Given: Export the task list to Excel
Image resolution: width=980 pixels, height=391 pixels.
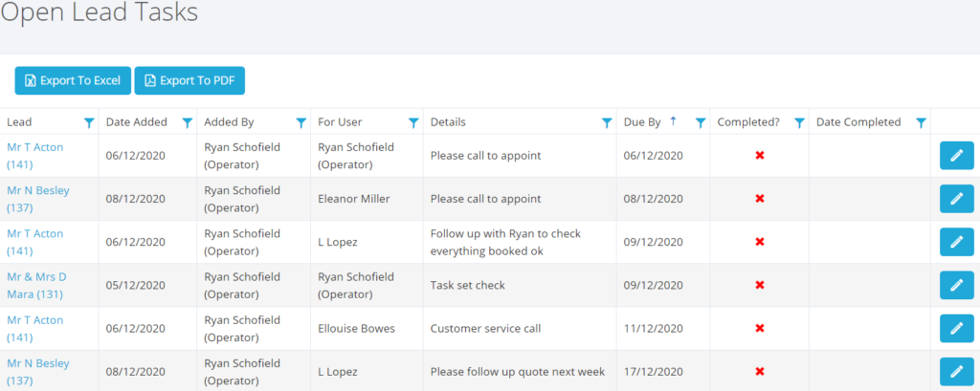Looking at the screenshot, I should pos(73,81).
